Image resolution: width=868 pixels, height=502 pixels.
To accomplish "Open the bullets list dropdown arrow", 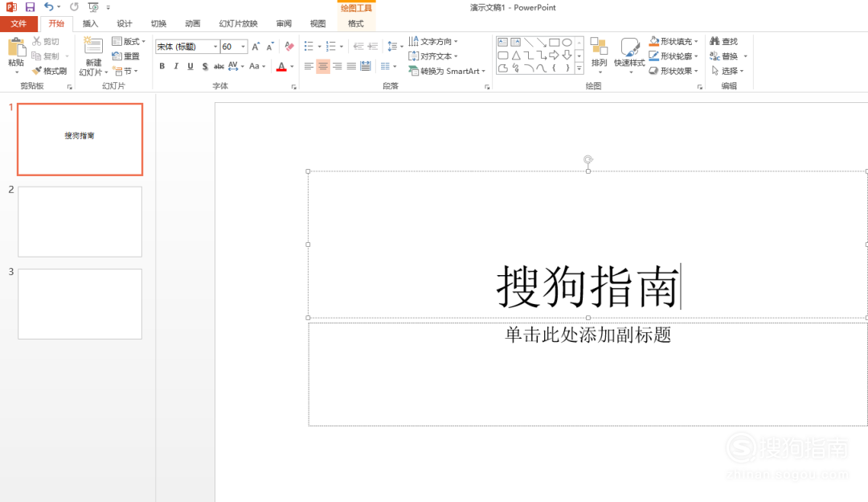I will tap(319, 47).
